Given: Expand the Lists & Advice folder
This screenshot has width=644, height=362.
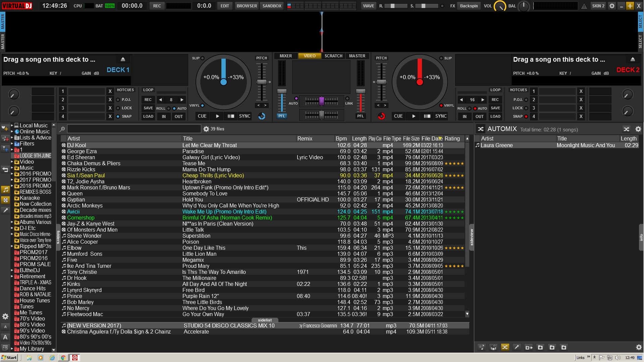Looking at the screenshot, I should (12, 138).
